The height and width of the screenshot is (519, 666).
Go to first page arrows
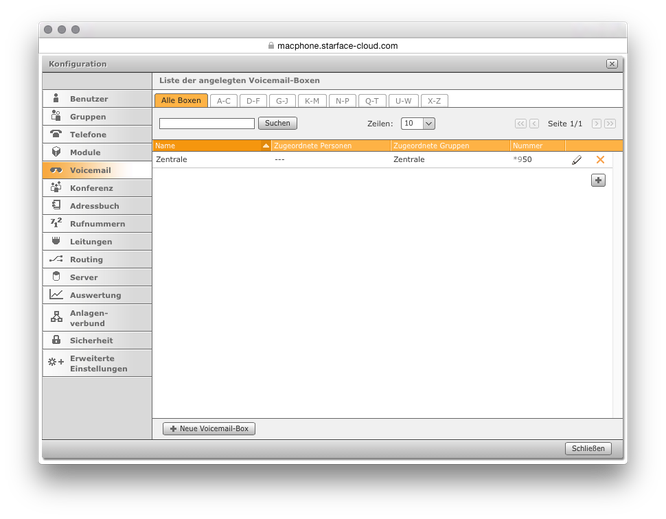pyautogui.click(x=520, y=124)
